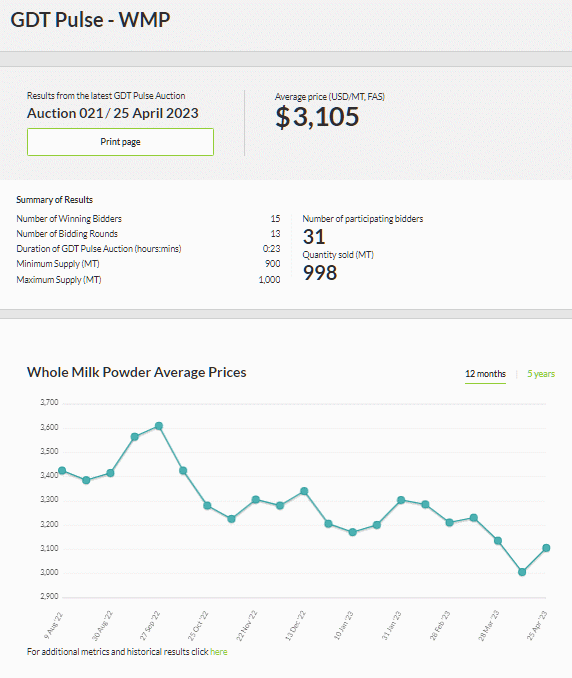572x678 pixels.
Task: Click the participating bidders value 31
Action: tap(314, 237)
